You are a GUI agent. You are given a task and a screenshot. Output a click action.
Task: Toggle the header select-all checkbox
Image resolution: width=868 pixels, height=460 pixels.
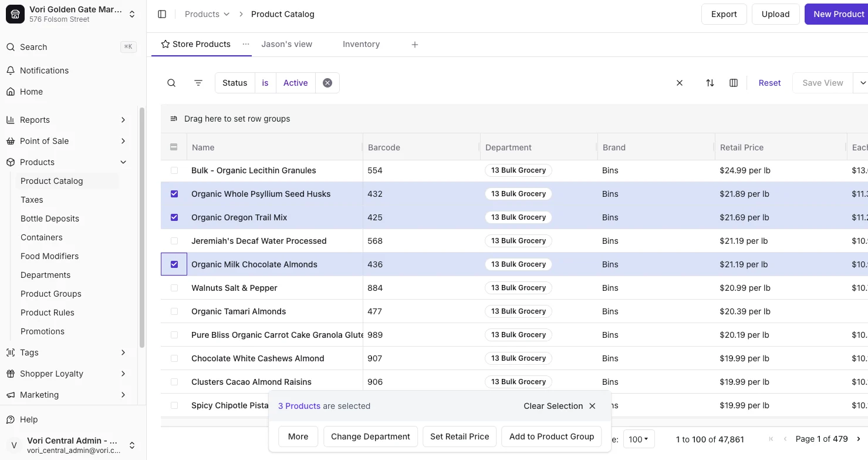click(174, 147)
